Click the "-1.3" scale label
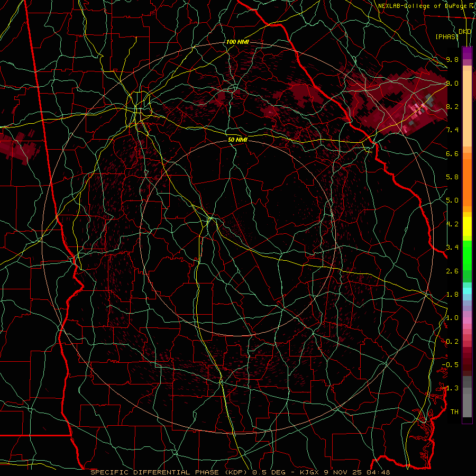Image resolution: width=476 pixels, height=476 pixels. (451, 388)
